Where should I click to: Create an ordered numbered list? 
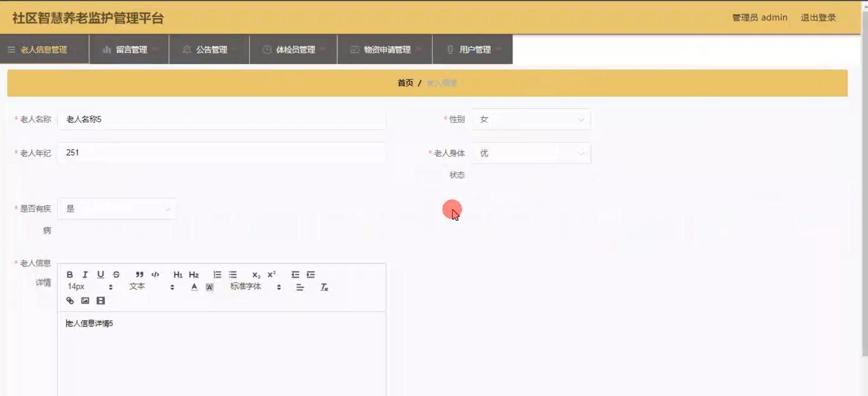click(217, 275)
